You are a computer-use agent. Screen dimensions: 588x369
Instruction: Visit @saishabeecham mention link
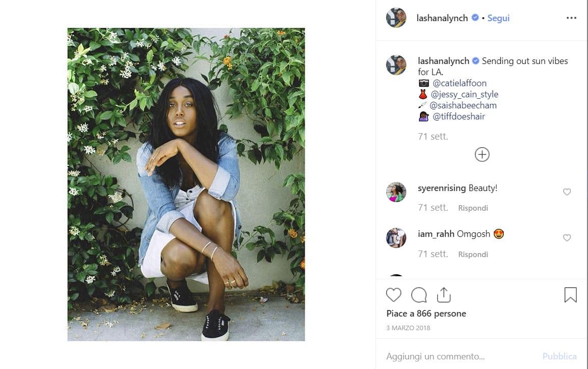pos(463,105)
